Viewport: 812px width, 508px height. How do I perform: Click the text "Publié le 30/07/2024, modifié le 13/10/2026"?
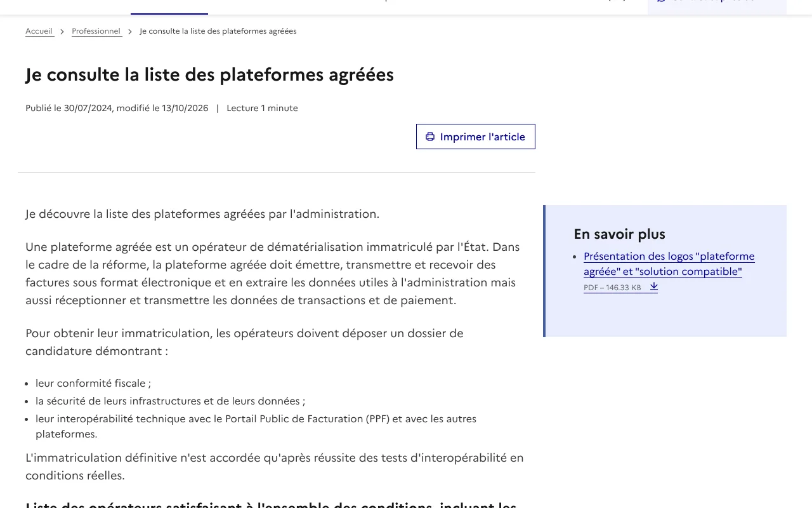117,108
